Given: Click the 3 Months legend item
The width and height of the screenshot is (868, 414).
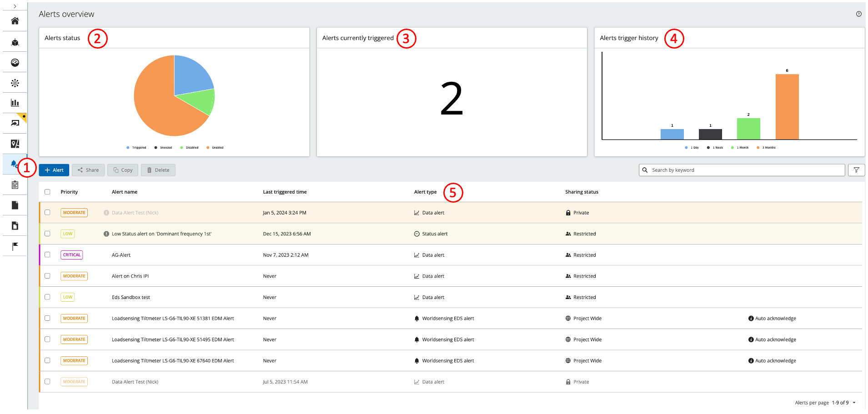Looking at the screenshot, I should click(766, 148).
